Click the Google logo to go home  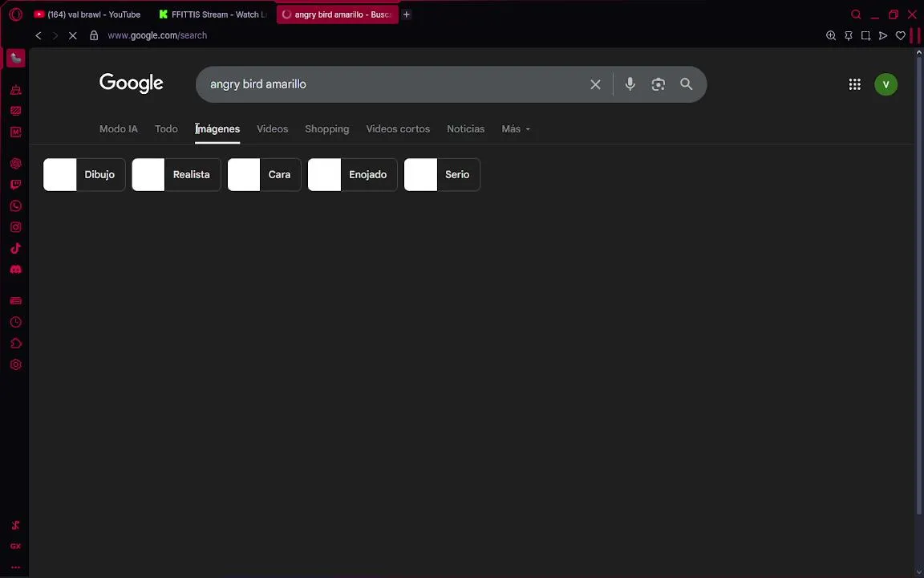[132, 83]
